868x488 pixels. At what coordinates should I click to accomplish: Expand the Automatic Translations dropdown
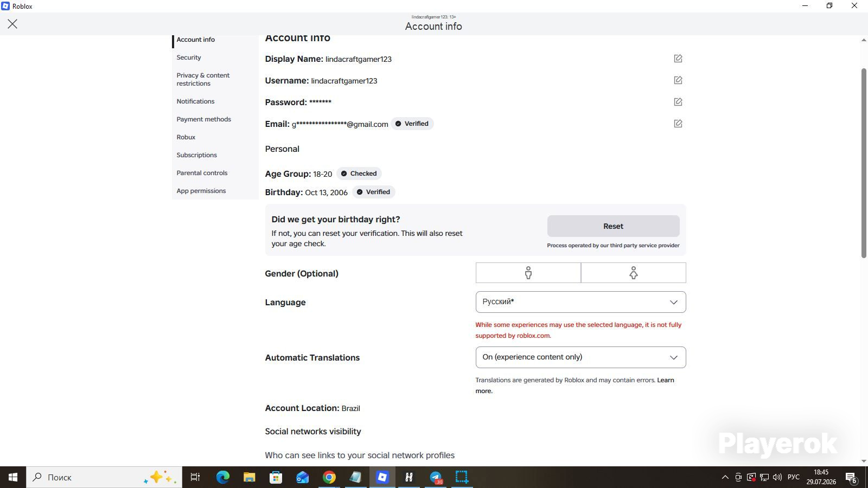[x=580, y=357]
